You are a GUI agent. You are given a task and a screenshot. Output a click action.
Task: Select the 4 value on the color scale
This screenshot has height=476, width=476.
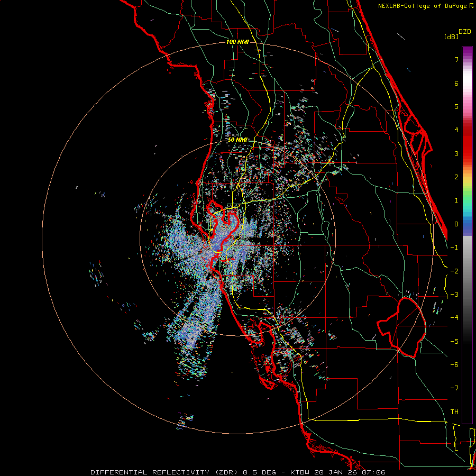pyautogui.click(x=456, y=130)
